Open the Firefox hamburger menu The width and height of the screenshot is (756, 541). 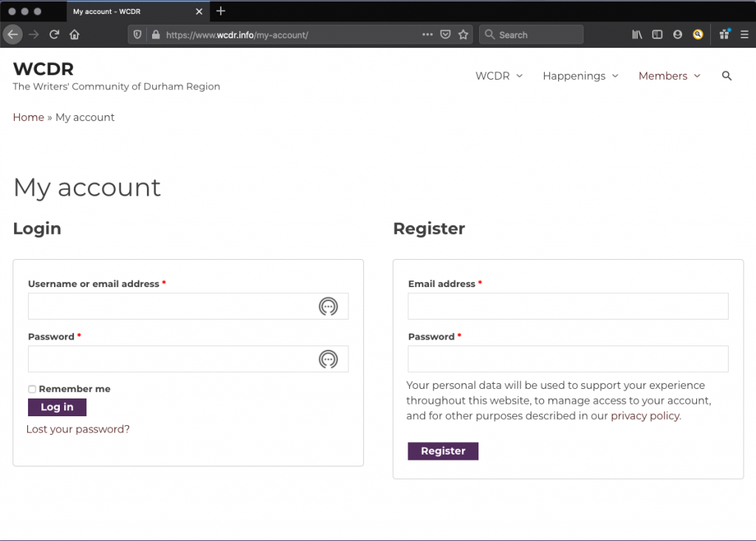(744, 35)
